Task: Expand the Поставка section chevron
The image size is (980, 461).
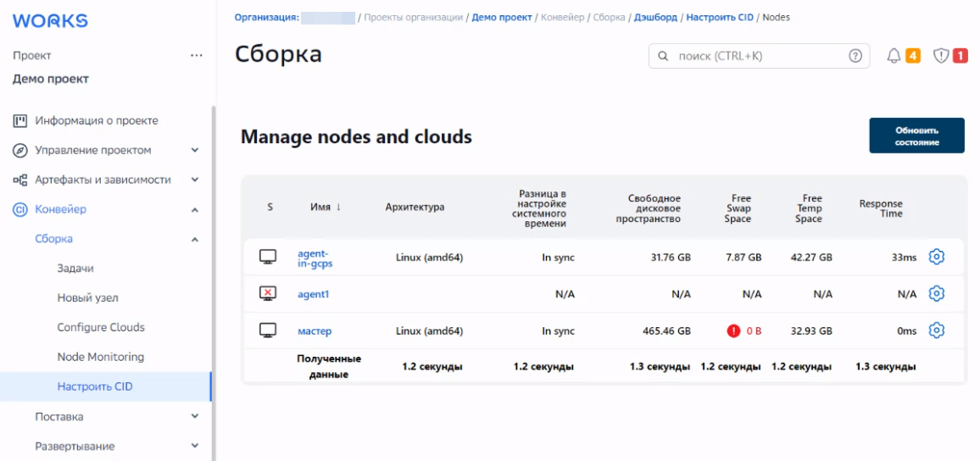Action: (x=195, y=417)
